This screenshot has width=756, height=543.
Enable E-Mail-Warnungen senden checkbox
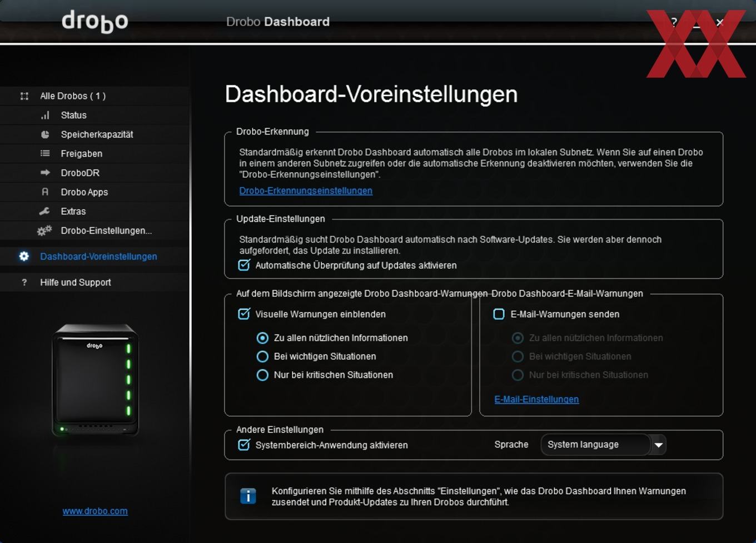499,314
